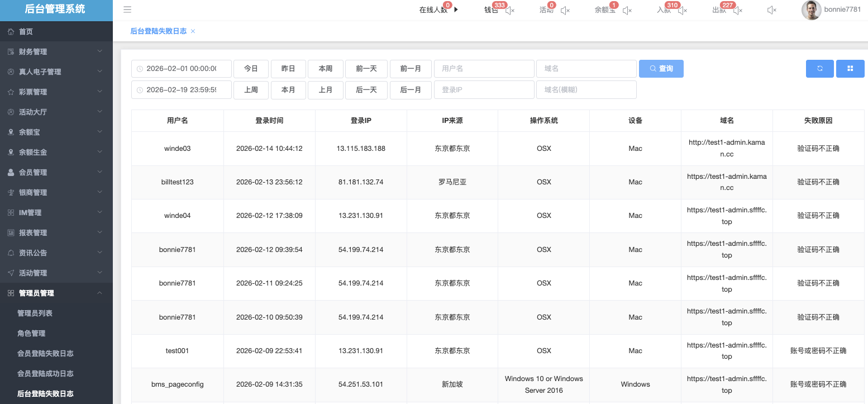
Task: Click the refresh icon button
Action: (x=819, y=69)
